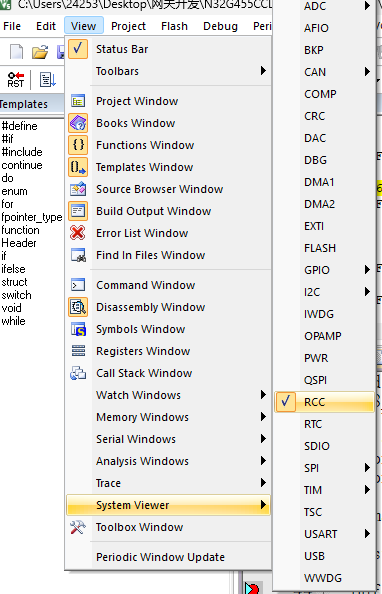Uncheck the RCC peripheral viewer
This screenshot has width=382, height=594.
pos(324,402)
